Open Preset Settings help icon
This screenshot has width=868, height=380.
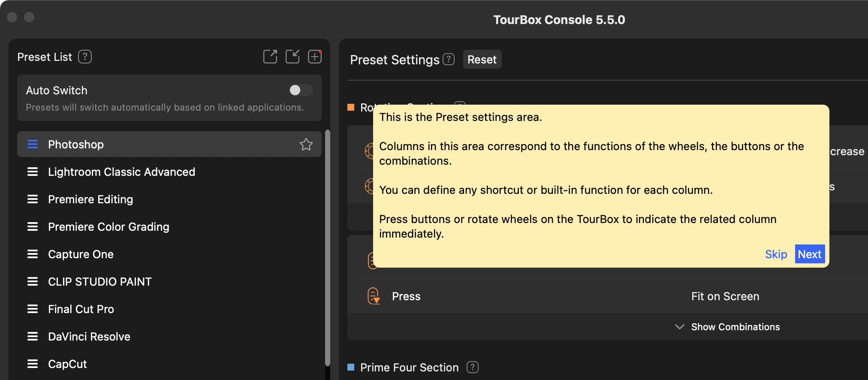coord(449,59)
